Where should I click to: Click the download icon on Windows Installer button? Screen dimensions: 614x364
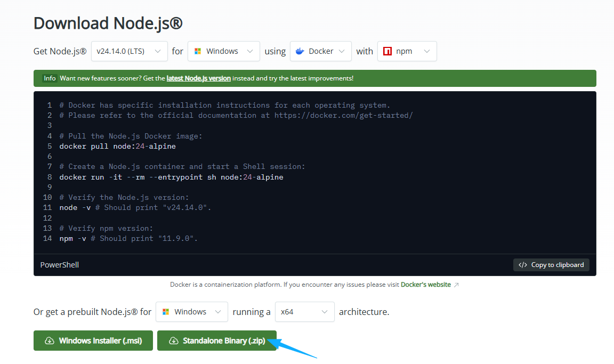(x=50, y=341)
